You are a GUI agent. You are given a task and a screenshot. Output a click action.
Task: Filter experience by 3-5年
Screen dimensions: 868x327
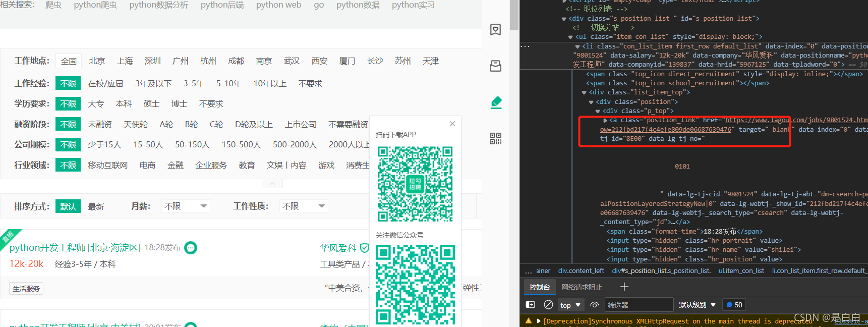coord(194,84)
